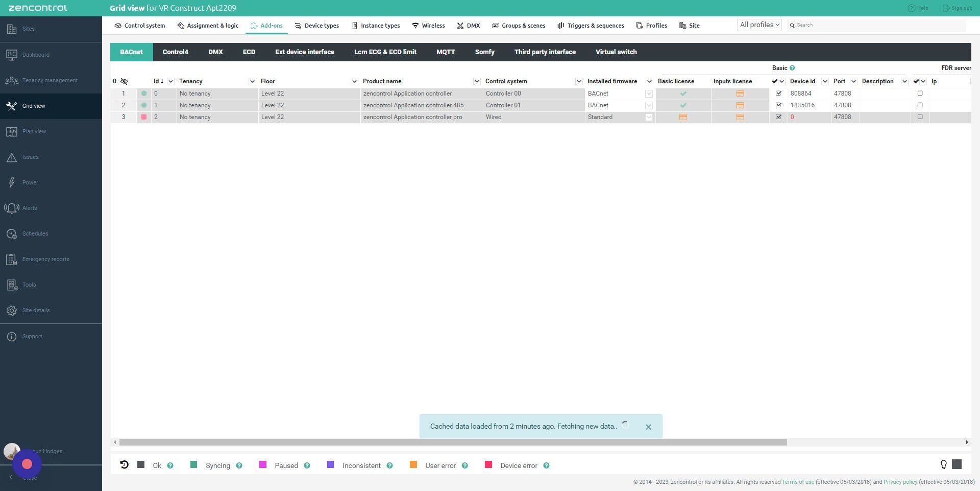The width and height of the screenshot is (980, 491).
Task: Open the Installed firmware column filter dropdown
Action: pos(649,81)
